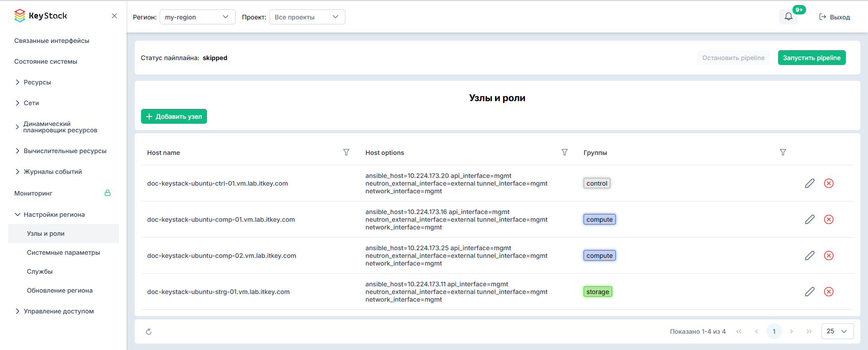The height and width of the screenshot is (350, 868).
Task: Filter the Группы column
Action: tap(783, 152)
